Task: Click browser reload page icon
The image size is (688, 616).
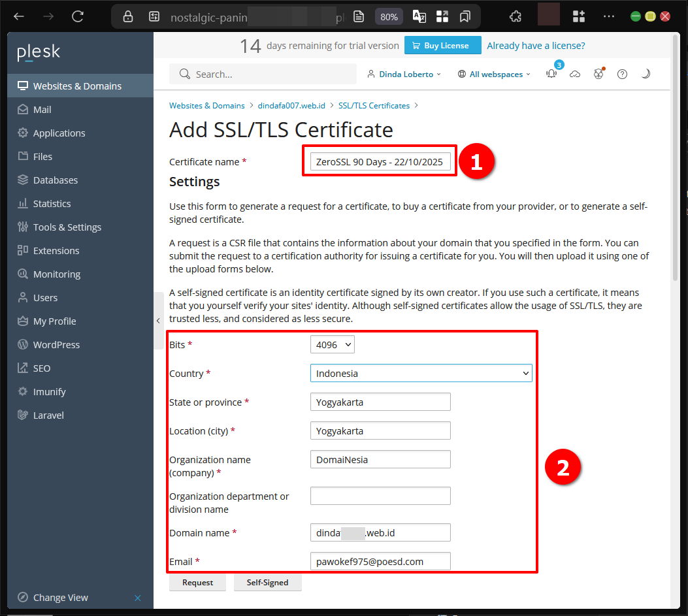Action: pos(78,17)
